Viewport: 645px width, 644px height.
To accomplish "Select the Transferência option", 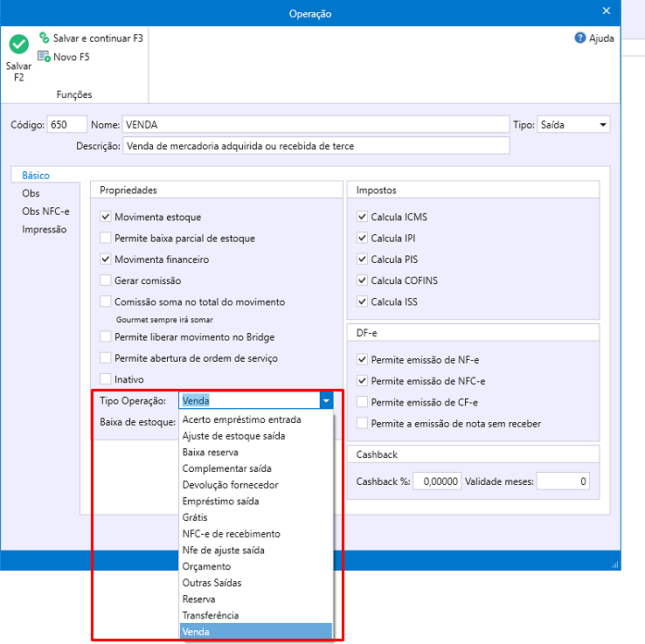I will tap(210, 615).
